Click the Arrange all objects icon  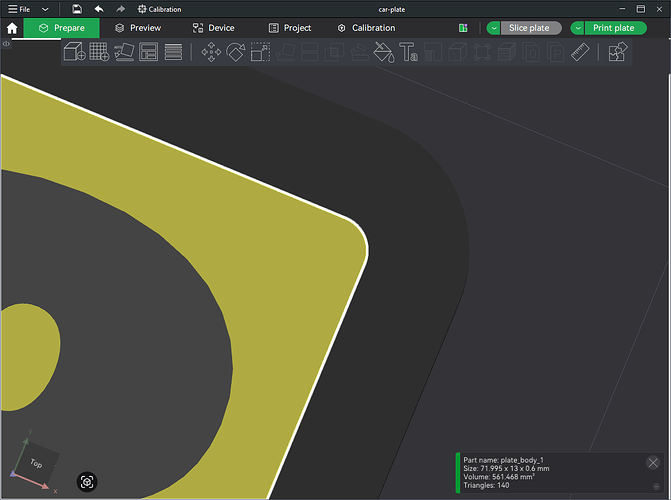(x=148, y=52)
